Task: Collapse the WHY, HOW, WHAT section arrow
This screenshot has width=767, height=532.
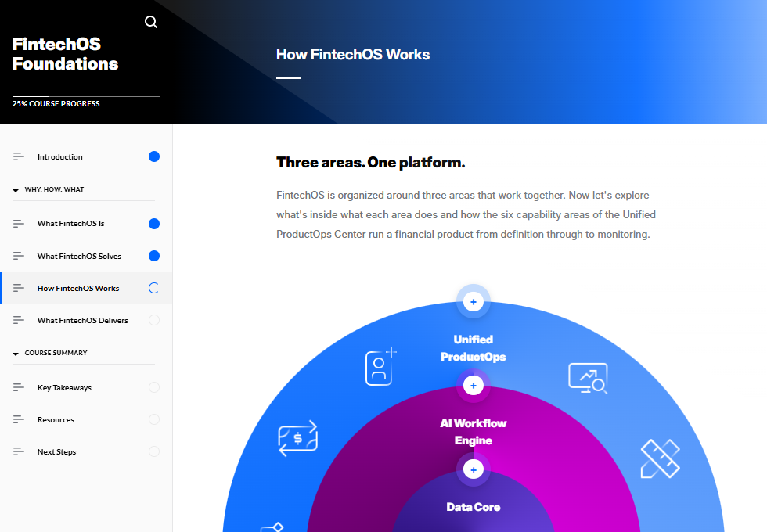Action: [x=16, y=190]
